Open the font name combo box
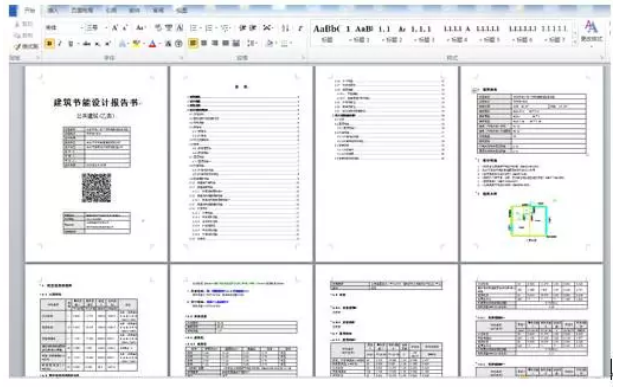The image size is (622, 388). 64,28
